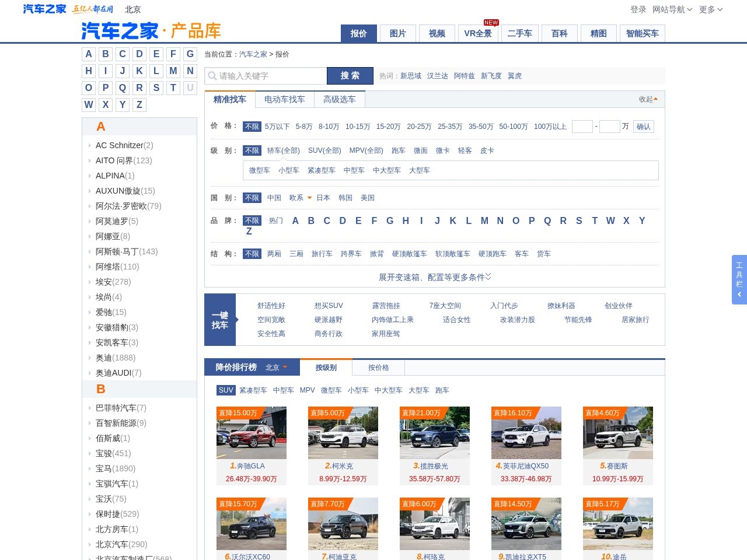Open the 揽胜极光 car thumbnail

(x=435, y=433)
